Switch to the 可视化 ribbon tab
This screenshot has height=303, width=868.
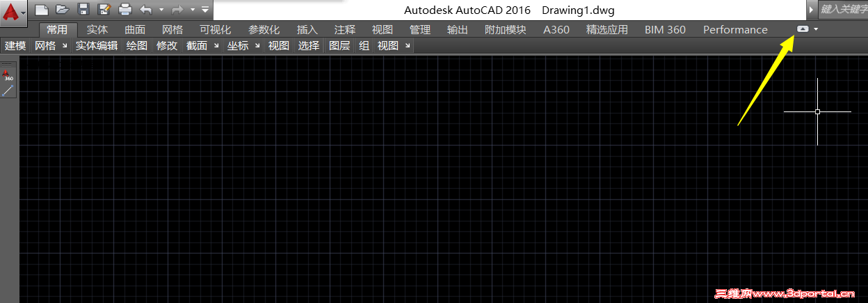[216, 29]
